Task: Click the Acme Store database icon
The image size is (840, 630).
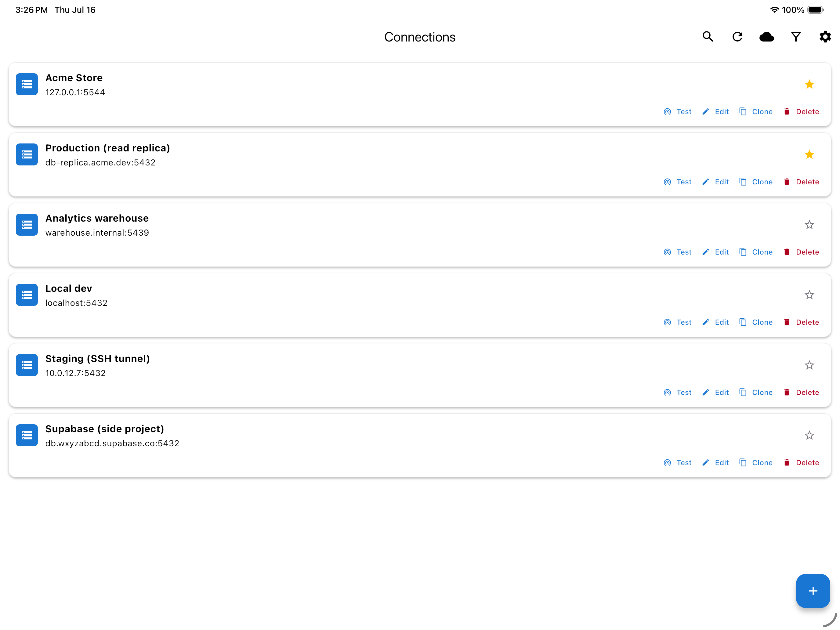Action: click(x=27, y=84)
